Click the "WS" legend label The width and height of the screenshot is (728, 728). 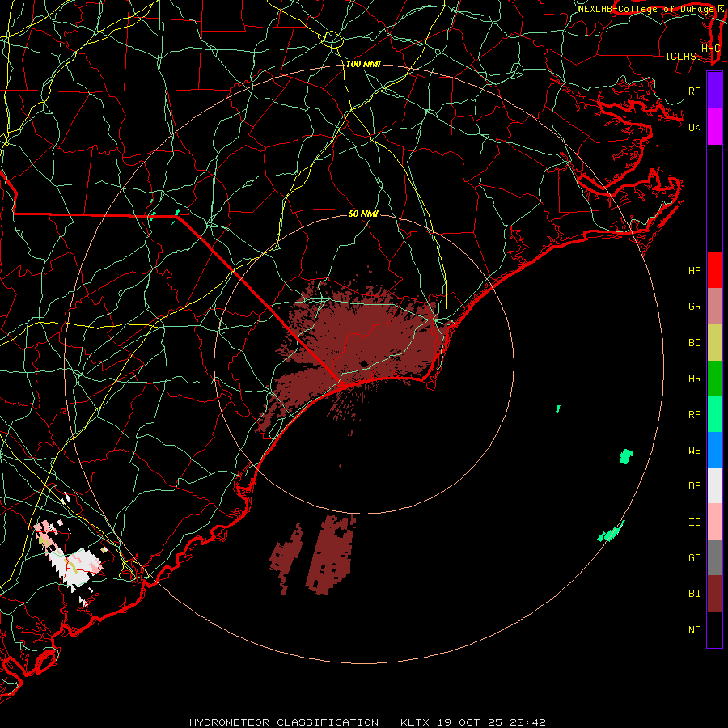[694, 451]
